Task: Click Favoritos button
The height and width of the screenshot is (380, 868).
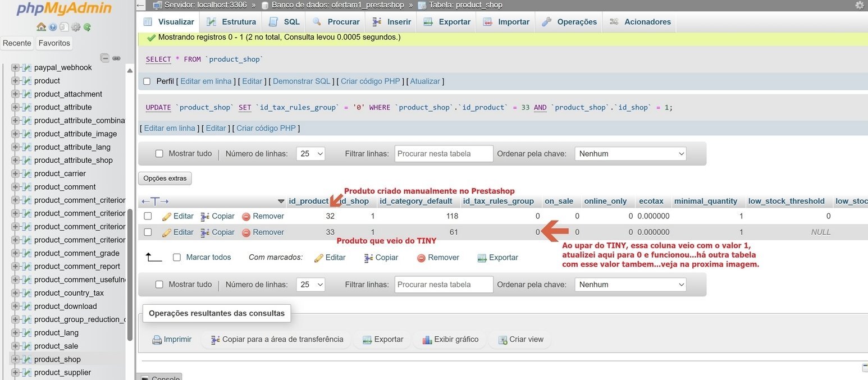Action: coord(54,43)
